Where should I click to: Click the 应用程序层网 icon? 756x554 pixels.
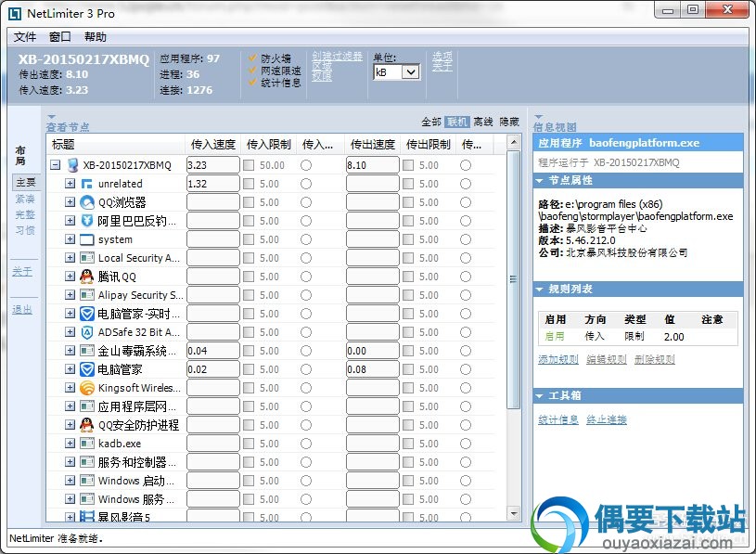pyautogui.click(x=87, y=406)
